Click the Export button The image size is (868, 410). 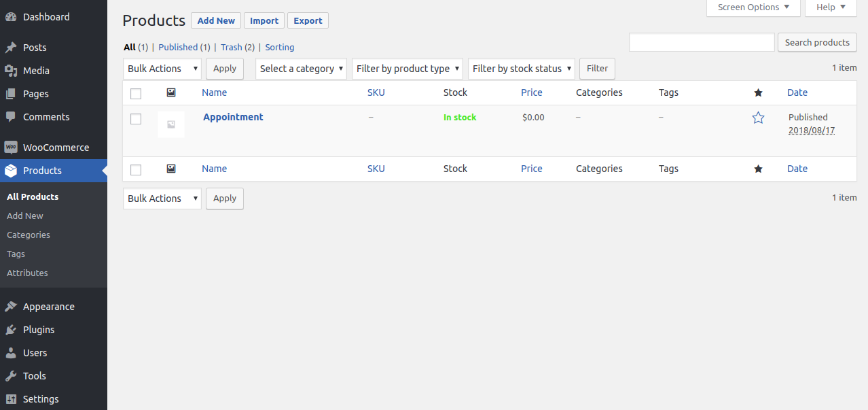[308, 20]
